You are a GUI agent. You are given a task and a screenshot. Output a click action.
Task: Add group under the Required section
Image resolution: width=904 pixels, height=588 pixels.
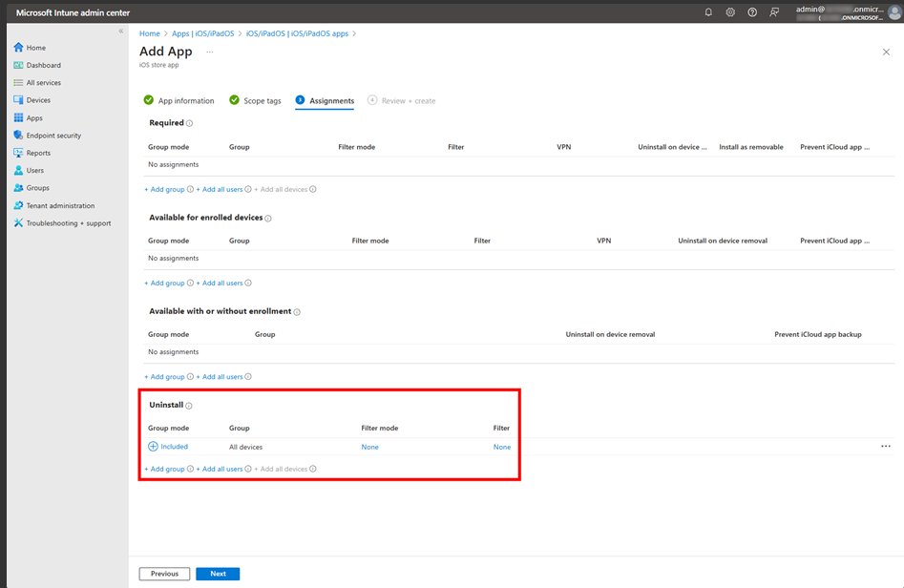[164, 189]
